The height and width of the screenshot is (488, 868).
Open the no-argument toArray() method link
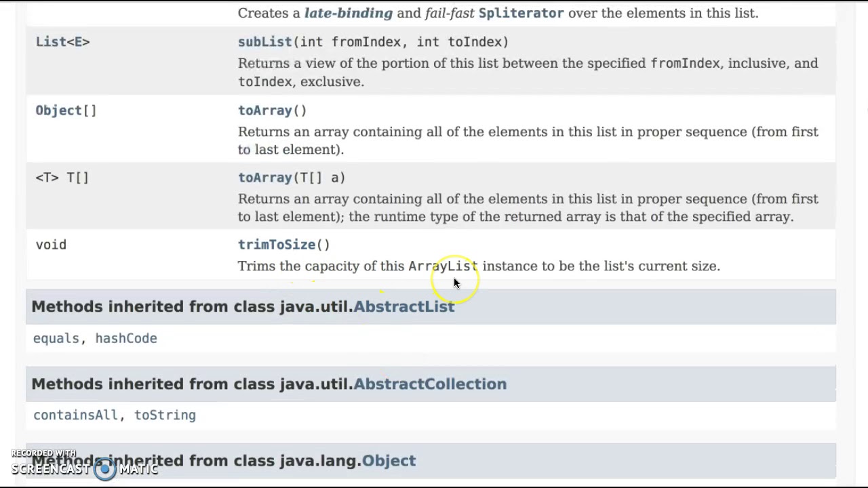[264, 110]
